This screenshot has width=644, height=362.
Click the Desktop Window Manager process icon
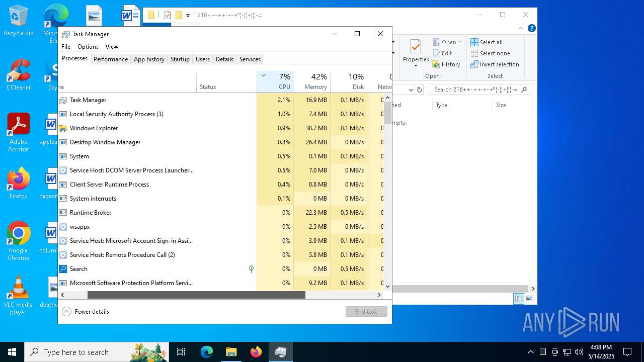coord(63,142)
